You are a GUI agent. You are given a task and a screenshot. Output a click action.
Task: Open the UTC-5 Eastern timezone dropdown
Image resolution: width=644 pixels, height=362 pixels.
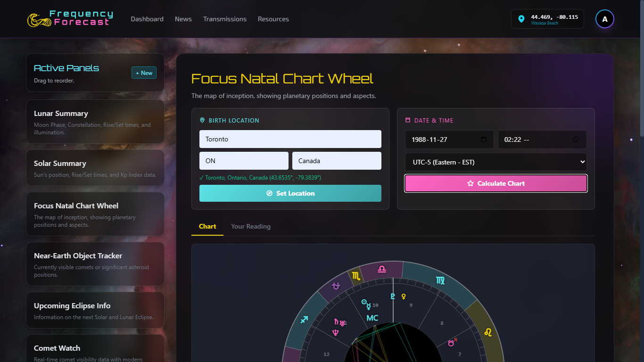pyautogui.click(x=496, y=162)
